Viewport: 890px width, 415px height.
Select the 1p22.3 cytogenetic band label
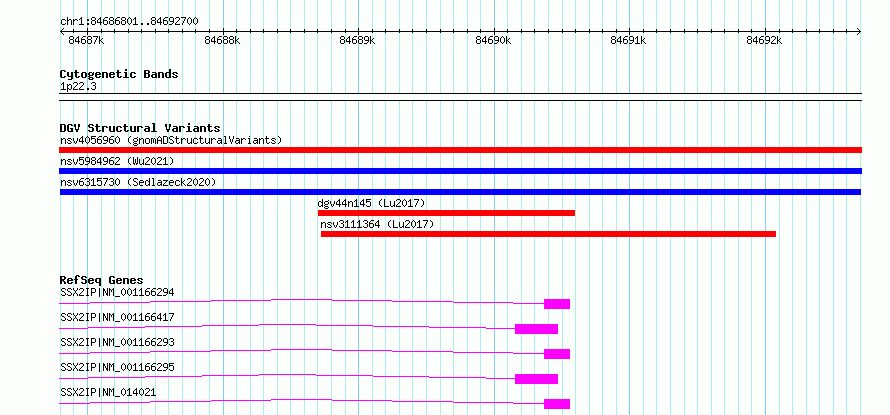click(x=78, y=87)
